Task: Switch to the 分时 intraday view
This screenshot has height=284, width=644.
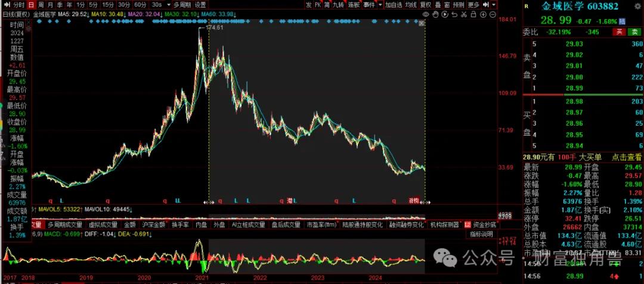Action: [18, 5]
